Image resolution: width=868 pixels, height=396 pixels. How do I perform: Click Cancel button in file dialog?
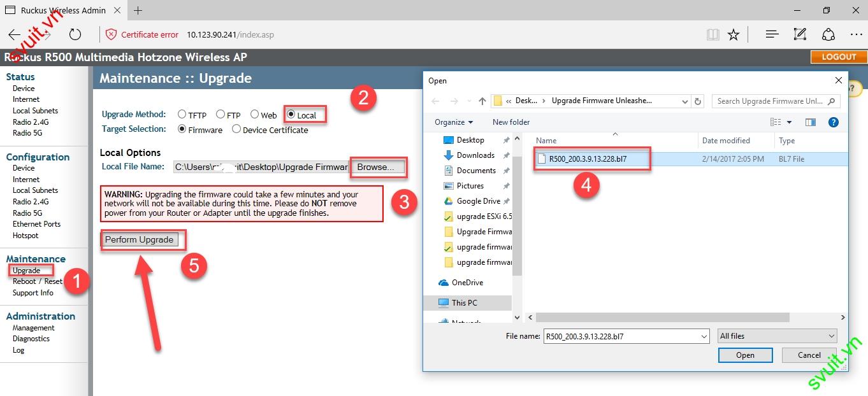(x=809, y=355)
